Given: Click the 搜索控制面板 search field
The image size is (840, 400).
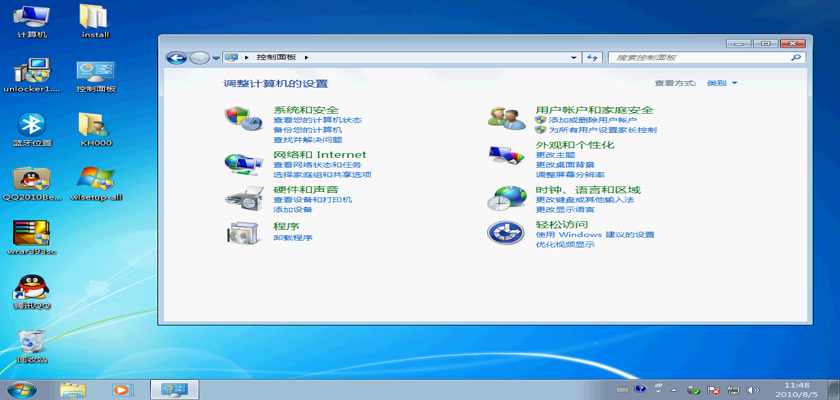Looking at the screenshot, I should [700, 58].
